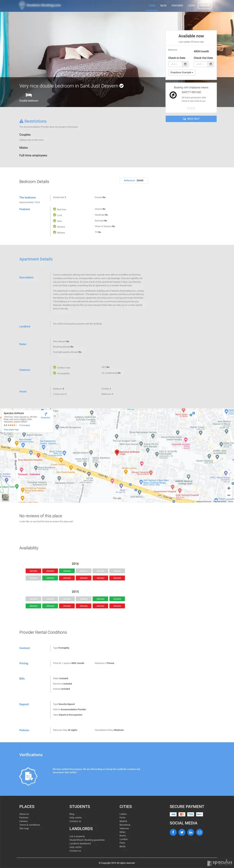Open Keyboard shortcuts on the map
This screenshot has height=868, width=234.
pos(204,501)
